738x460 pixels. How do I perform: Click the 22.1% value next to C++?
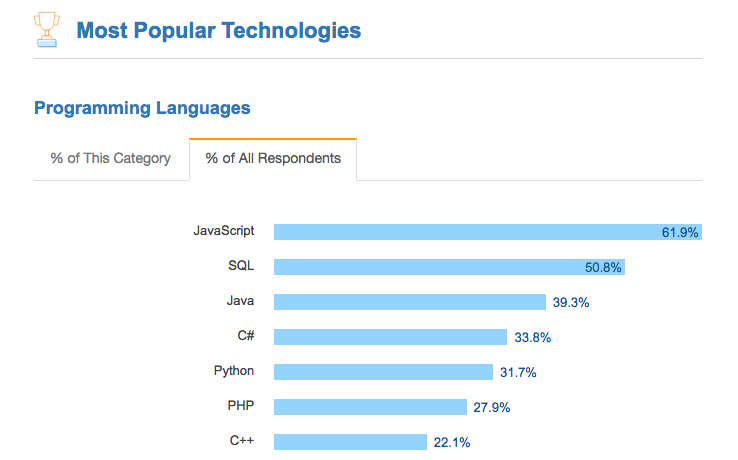452,443
